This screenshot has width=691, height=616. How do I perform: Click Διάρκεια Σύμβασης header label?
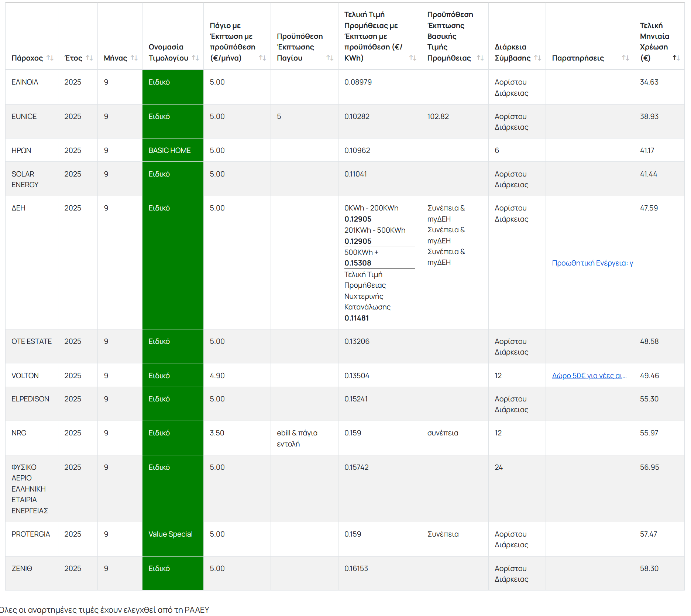(512, 52)
